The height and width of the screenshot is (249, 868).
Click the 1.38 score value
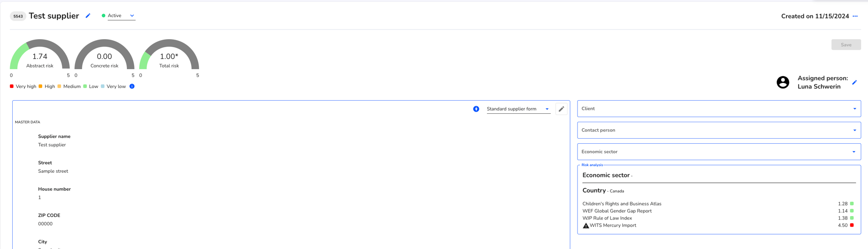843,218
